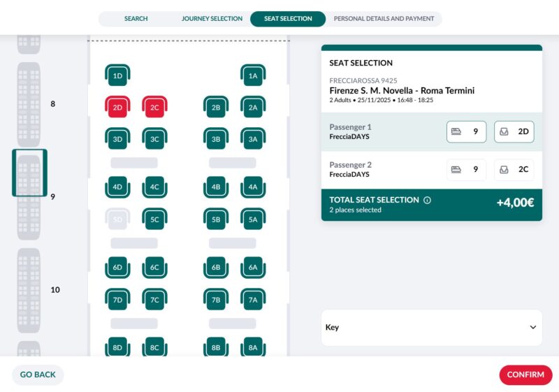Click the info icon next to Total Seat Selection

pos(427,200)
